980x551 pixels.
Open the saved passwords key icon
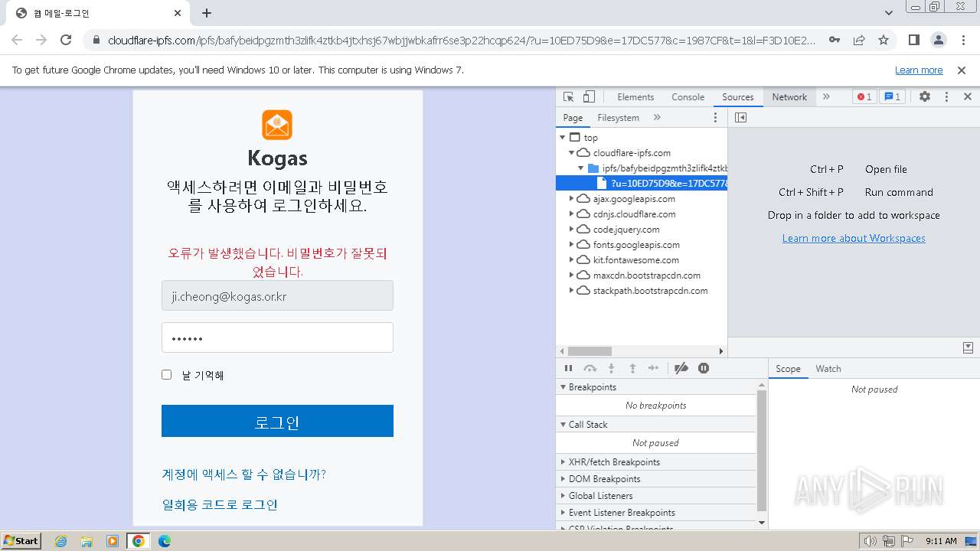[x=835, y=40]
